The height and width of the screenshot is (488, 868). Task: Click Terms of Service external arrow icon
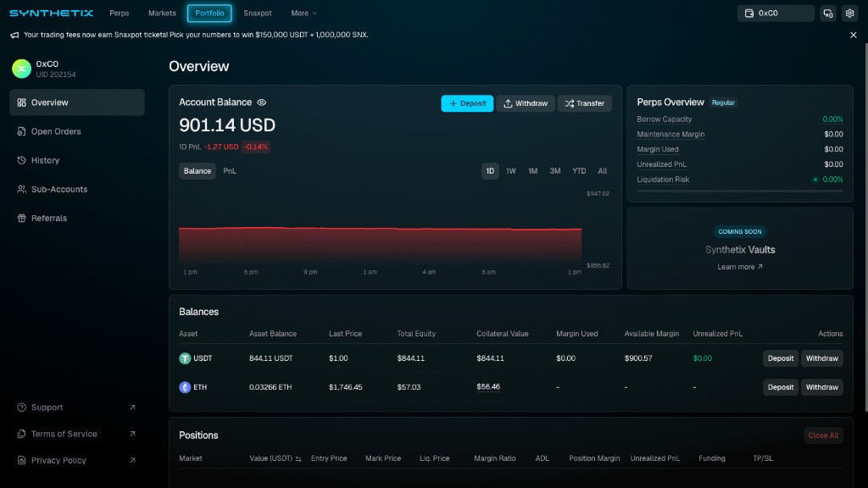(132, 434)
